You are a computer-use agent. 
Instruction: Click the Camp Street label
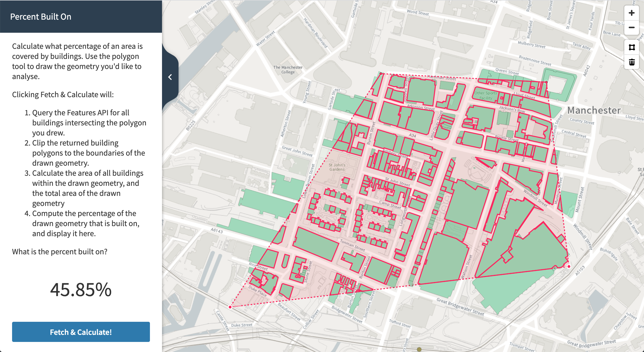390,205
